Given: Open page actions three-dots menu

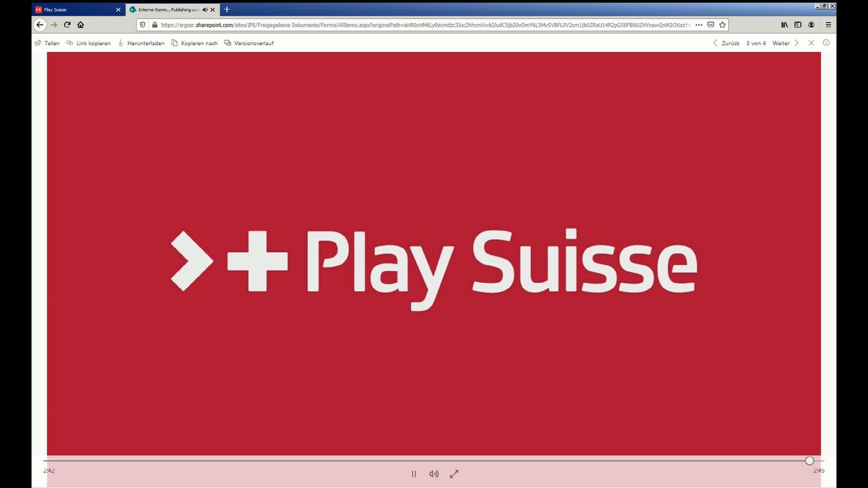Looking at the screenshot, I should point(698,25).
